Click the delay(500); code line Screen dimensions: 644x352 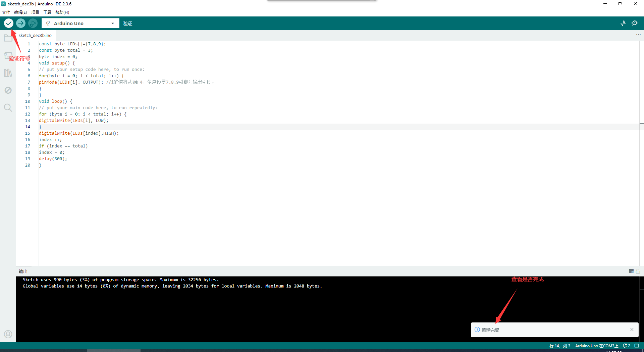click(53, 159)
